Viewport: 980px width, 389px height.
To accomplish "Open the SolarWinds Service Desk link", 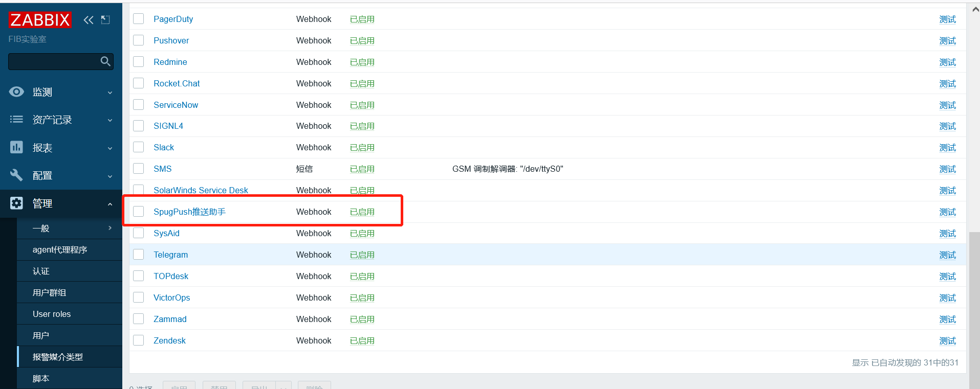I will pyautogui.click(x=201, y=190).
